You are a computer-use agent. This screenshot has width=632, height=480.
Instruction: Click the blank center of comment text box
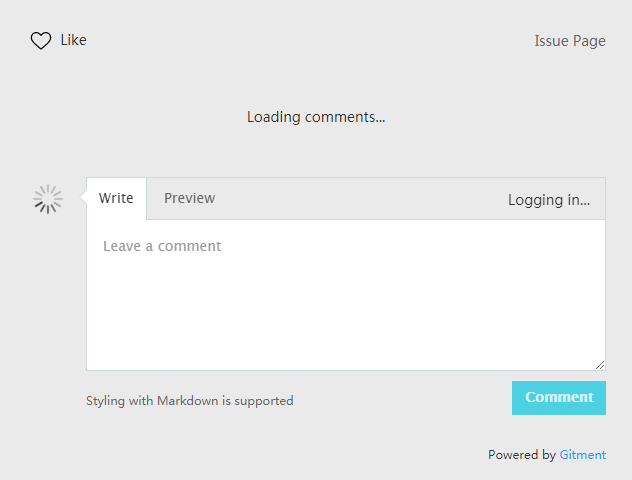(346, 295)
